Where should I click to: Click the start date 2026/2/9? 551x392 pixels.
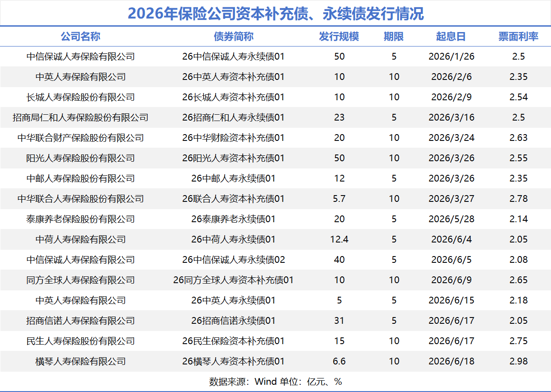(451, 97)
